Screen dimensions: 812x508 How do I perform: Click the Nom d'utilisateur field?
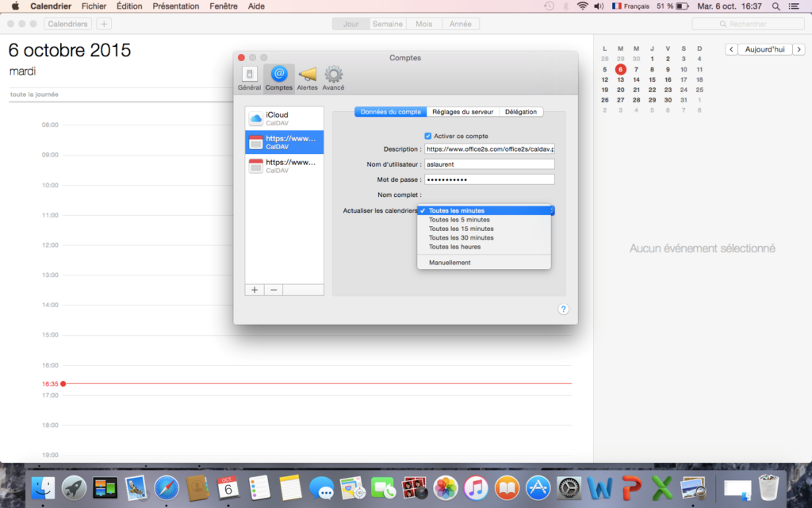[x=489, y=164]
